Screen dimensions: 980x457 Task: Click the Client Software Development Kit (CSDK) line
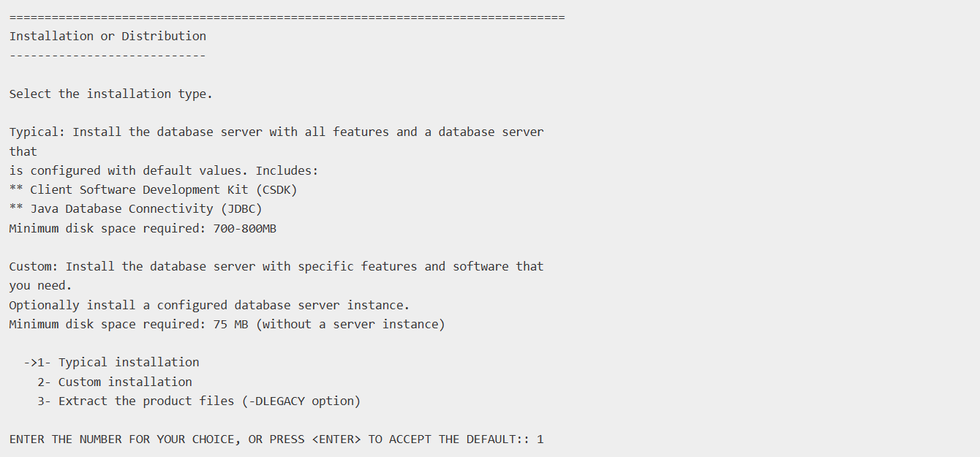tap(153, 189)
